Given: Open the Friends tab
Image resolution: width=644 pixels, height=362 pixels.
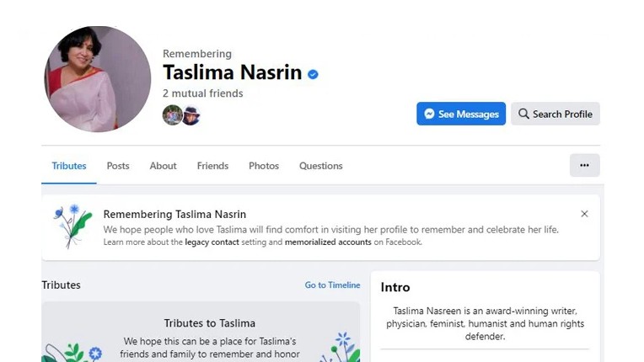Looking at the screenshot, I should [x=212, y=166].
